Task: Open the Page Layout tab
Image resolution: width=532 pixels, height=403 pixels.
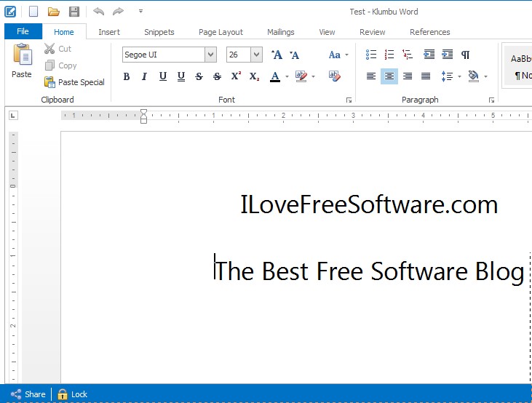Action: [221, 32]
